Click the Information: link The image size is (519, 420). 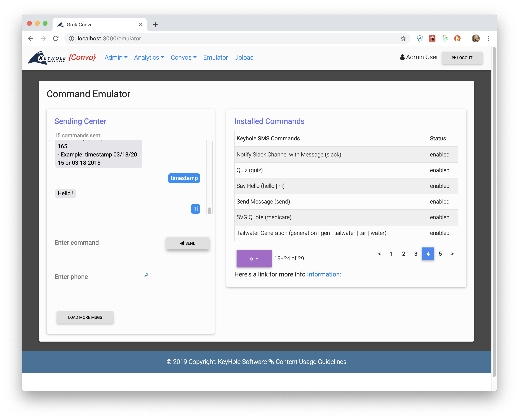click(x=324, y=274)
